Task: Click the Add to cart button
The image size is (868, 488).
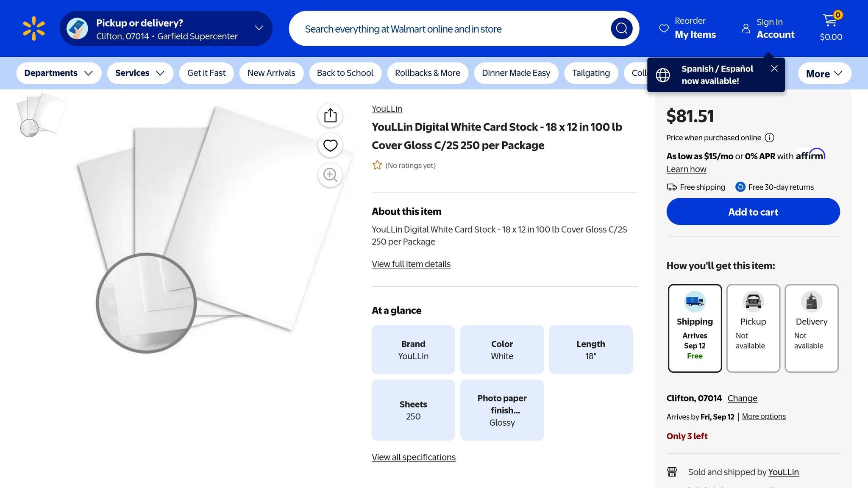Action: pyautogui.click(x=753, y=212)
